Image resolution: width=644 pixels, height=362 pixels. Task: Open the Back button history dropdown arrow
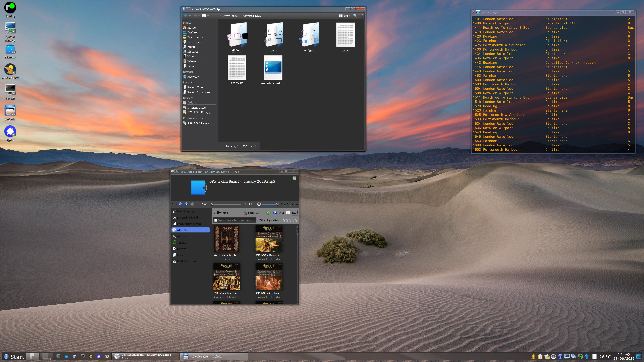(x=190, y=16)
